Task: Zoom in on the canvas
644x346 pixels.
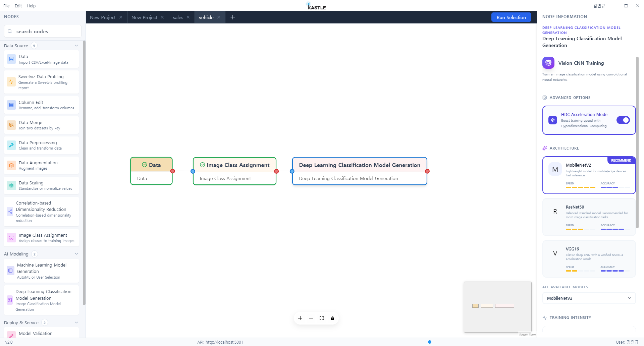Action: click(300, 318)
